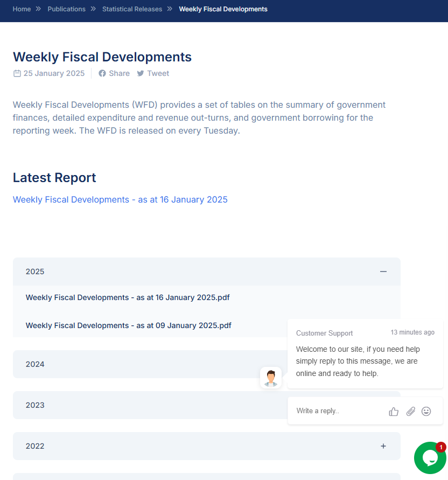Open Publications breadcrumb link

click(66, 9)
